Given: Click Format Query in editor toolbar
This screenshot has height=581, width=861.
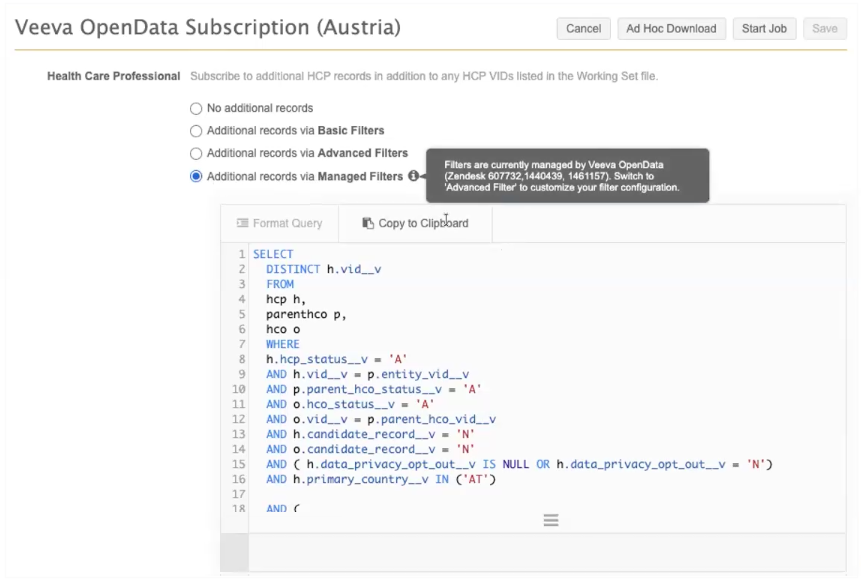Looking at the screenshot, I should tap(279, 223).
